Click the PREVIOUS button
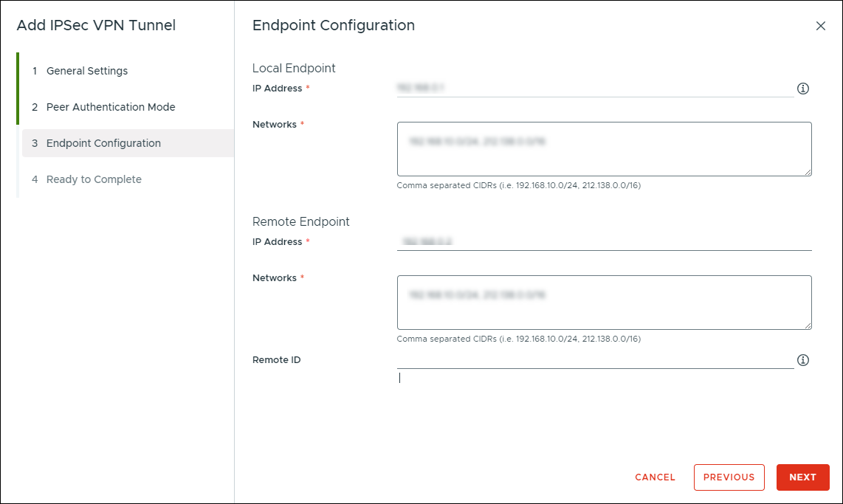The height and width of the screenshot is (504, 843). tap(729, 477)
